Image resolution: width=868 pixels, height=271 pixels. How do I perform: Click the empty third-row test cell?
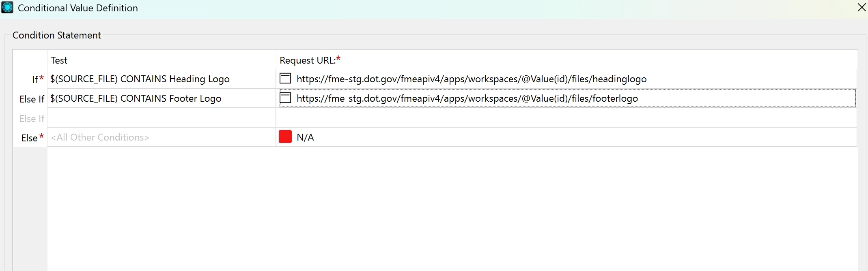coord(162,118)
